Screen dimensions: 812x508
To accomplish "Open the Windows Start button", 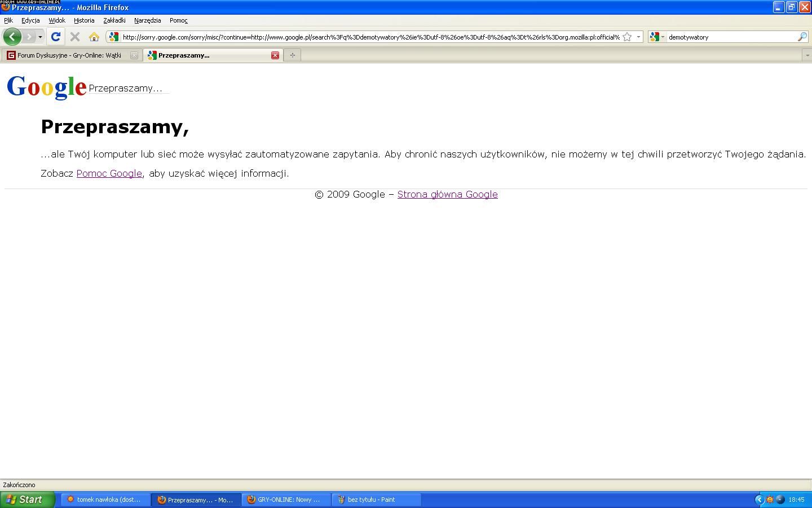I will pyautogui.click(x=27, y=500).
